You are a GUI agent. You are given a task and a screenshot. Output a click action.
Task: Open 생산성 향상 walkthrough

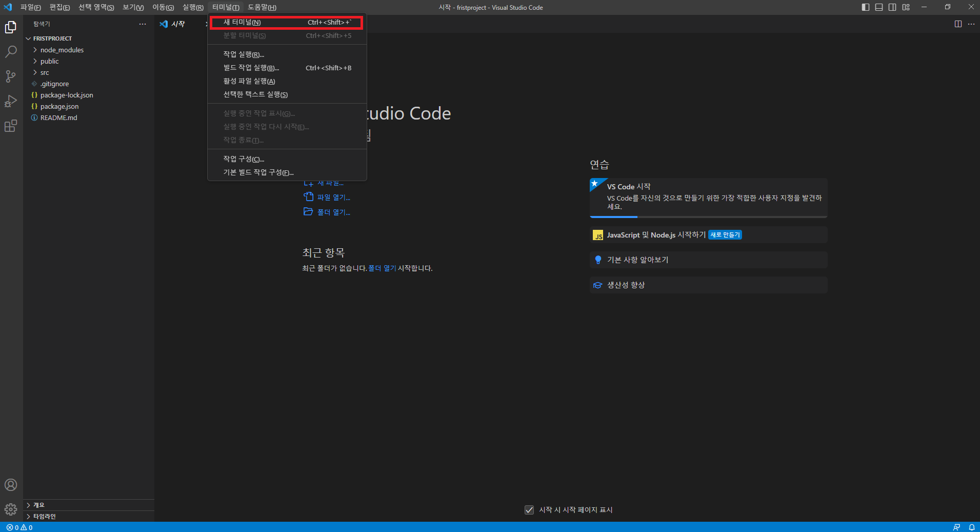tap(708, 285)
